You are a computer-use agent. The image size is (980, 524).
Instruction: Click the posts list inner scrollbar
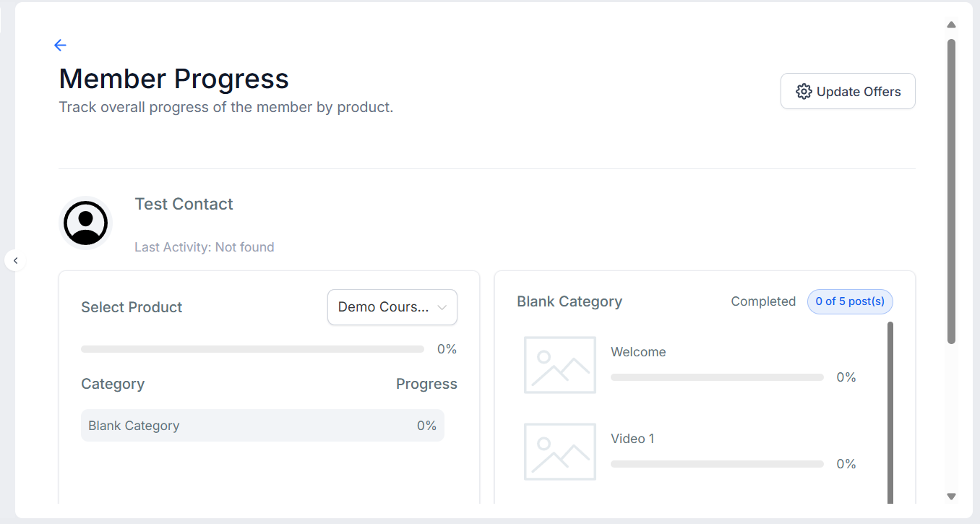[x=890, y=412]
